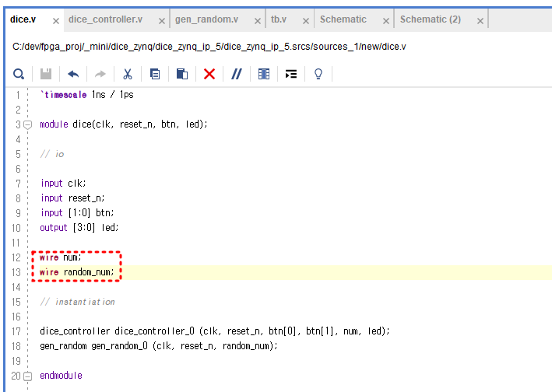This screenshot has width=552, height=392.
Task: Click the dice.v file path text
Action: tap(209, 47)
